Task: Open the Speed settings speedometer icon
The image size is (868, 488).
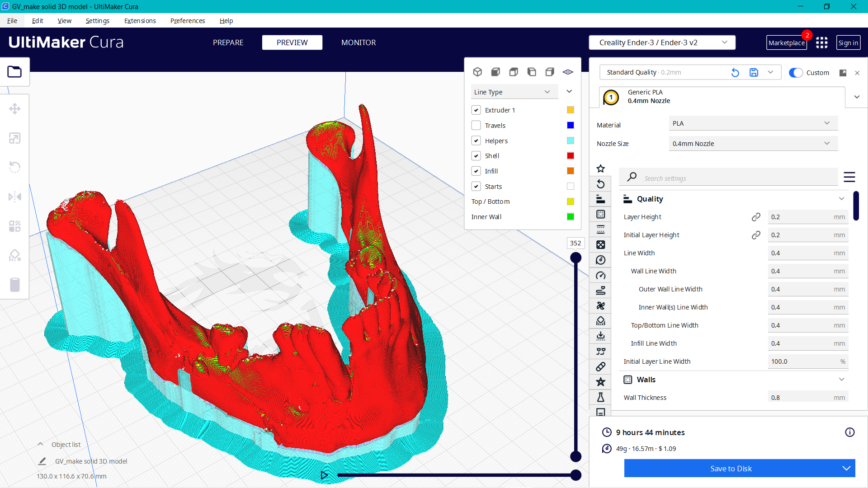Action: click(601, 275)
